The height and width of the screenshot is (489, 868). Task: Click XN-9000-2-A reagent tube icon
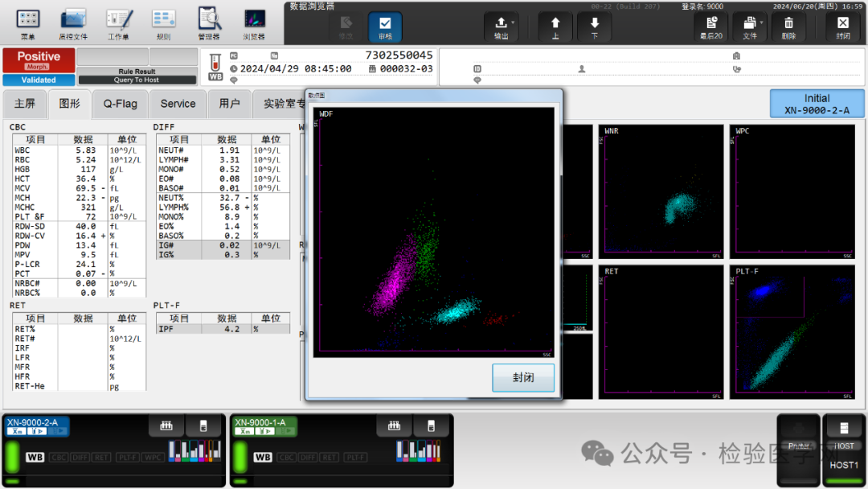pos(203,426)
